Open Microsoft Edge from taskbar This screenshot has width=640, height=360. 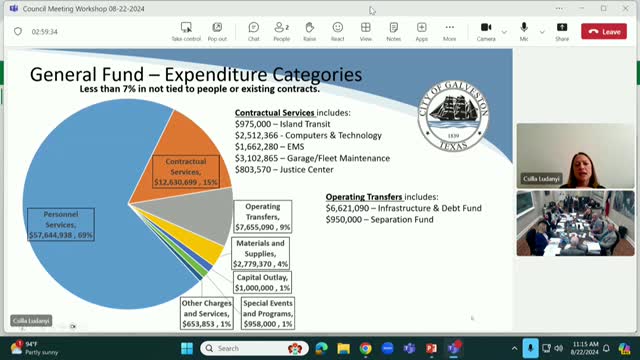[321, 348]
